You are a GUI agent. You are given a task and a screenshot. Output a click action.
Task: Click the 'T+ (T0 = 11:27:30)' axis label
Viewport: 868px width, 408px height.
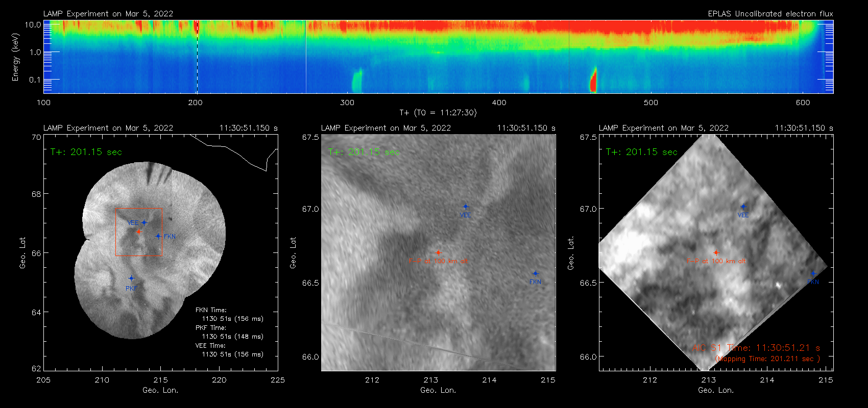(x=438, y=113)
